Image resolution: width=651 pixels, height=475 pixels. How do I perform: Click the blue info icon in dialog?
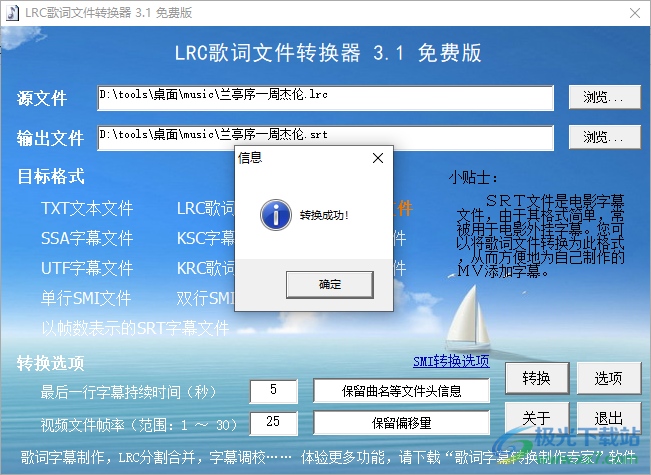tap(276, 215)
